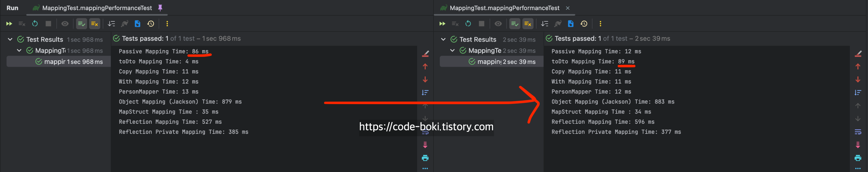Screen dimensions: 868x172
Task: Click 'Passive Mapping Time: 86 ms' line
Action: [163, 51]
